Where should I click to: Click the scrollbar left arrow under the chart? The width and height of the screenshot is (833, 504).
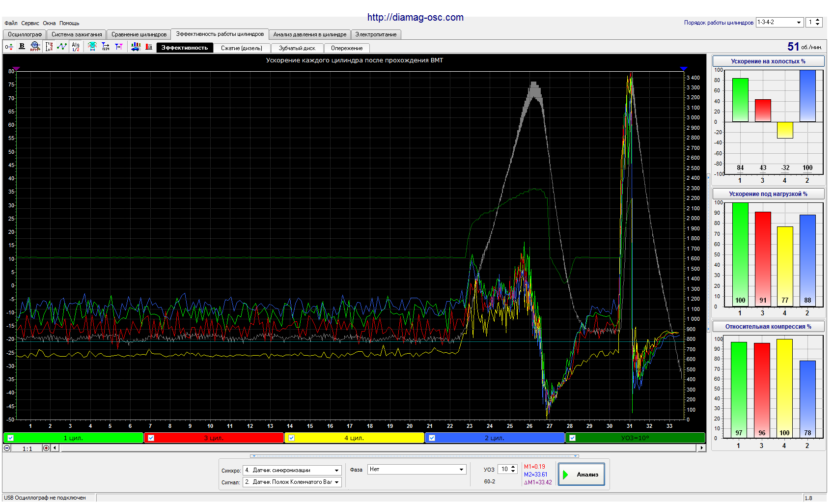55,448
